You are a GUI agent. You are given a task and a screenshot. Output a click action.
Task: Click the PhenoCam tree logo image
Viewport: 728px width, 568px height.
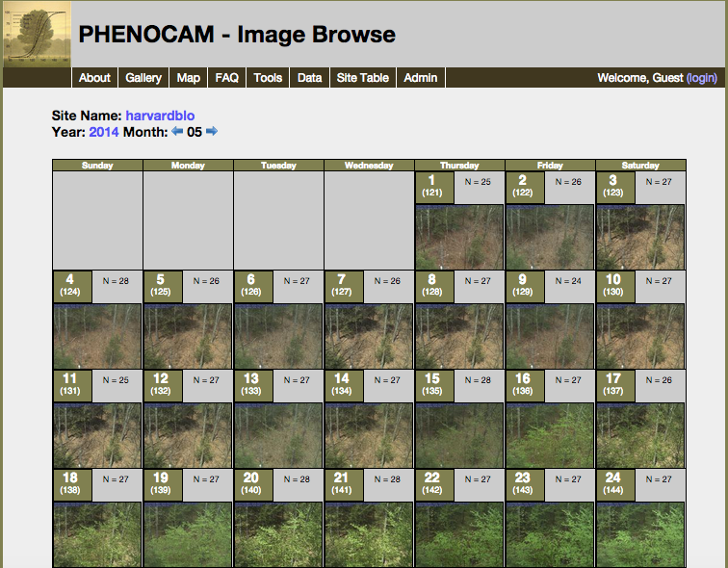38,35
